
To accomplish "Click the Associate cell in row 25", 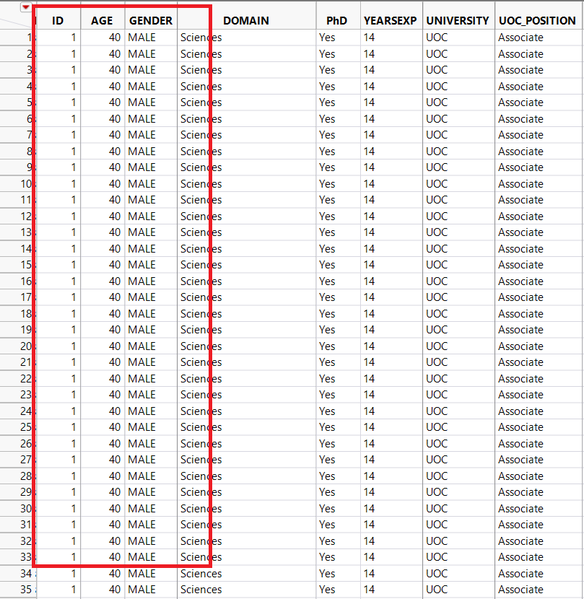I will point(521,427).
